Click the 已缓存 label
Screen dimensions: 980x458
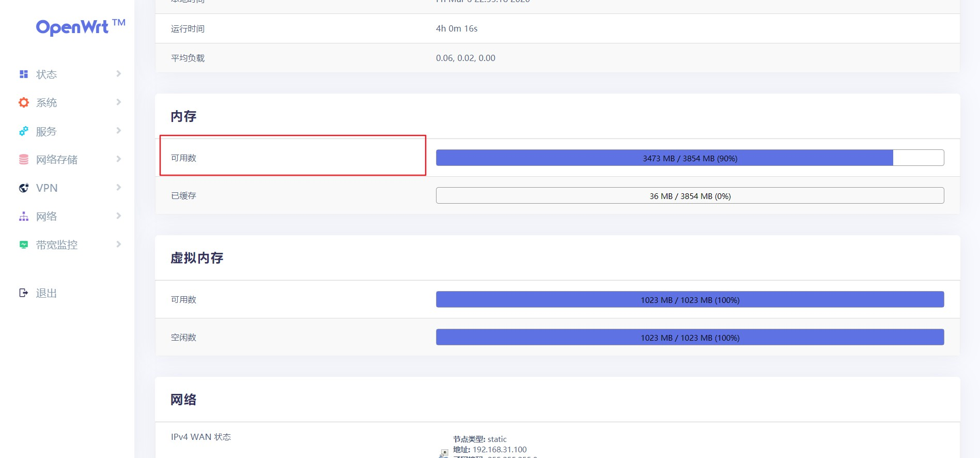coord(183,196)
